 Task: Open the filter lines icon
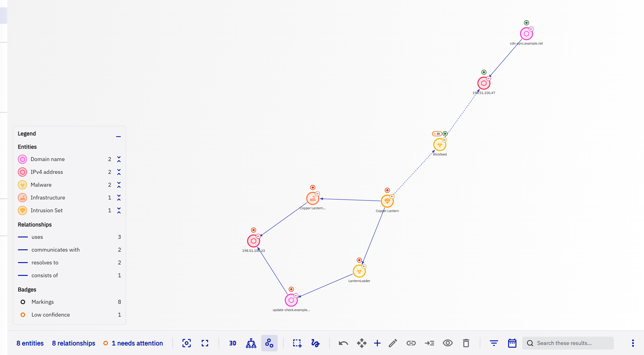pyautogui.click(x=494, y=343)
